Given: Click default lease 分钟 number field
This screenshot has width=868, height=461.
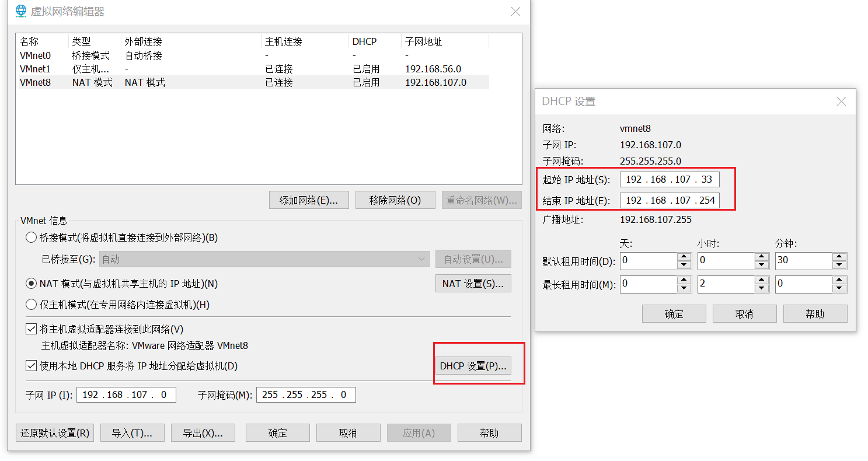Looking at the screenshot, I should pos(804,261).
